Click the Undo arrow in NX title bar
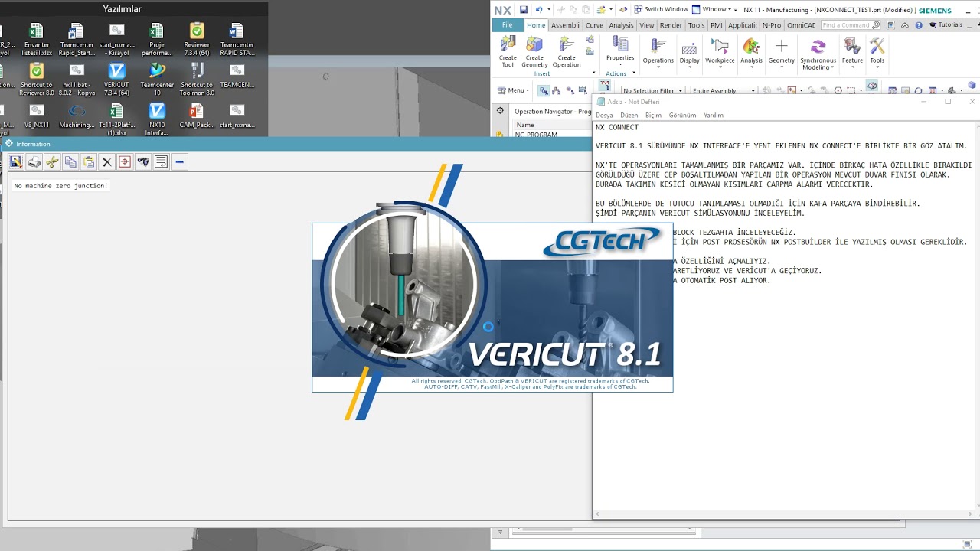Screen dimensions: 980x551 [x=539, y=10]
